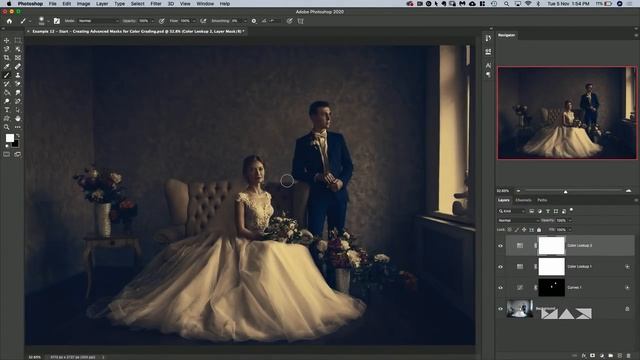Add a layer style with fx icon
Viewport: 640px width, 360px height.
(x=584, y=356)
